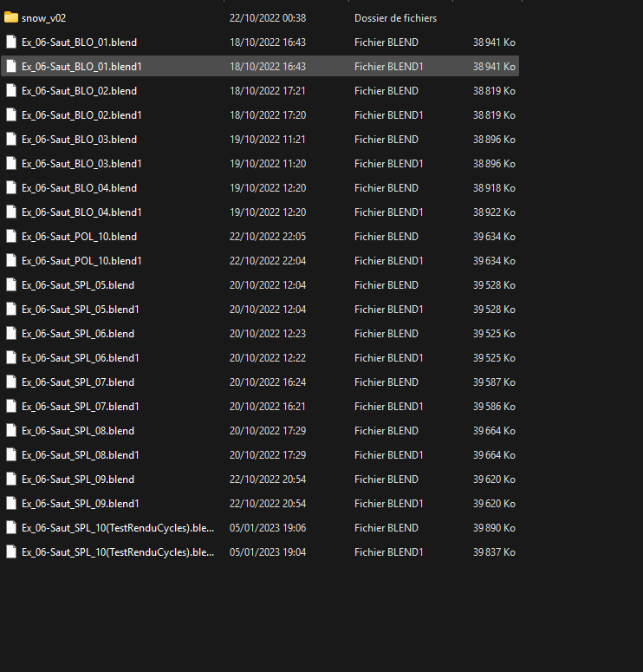
Task: Click file icon of Ex_06-Saut_SPL_09.blend
Action: coord(11,480)
